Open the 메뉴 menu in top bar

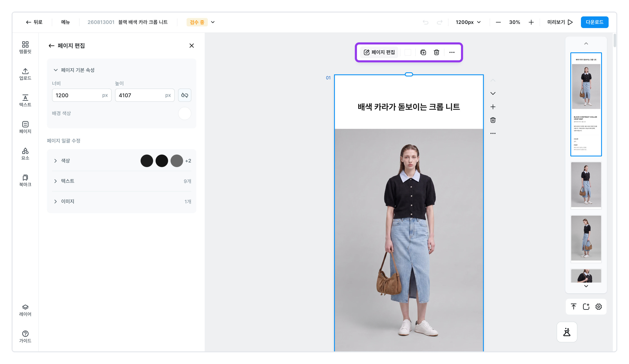[x=65, y=22]
